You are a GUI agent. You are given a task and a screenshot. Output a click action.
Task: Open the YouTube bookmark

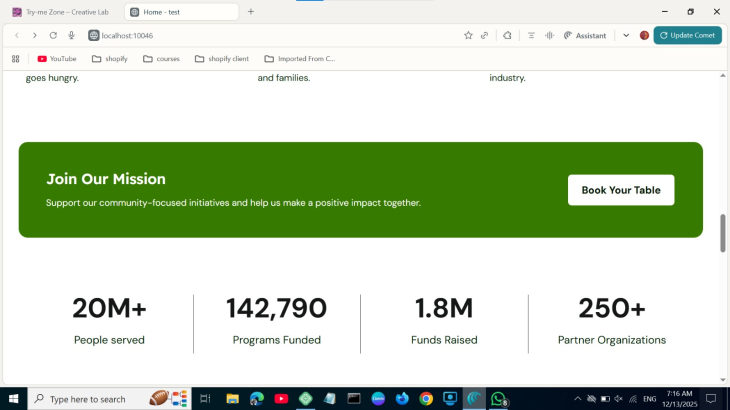(x=57, y=59)
